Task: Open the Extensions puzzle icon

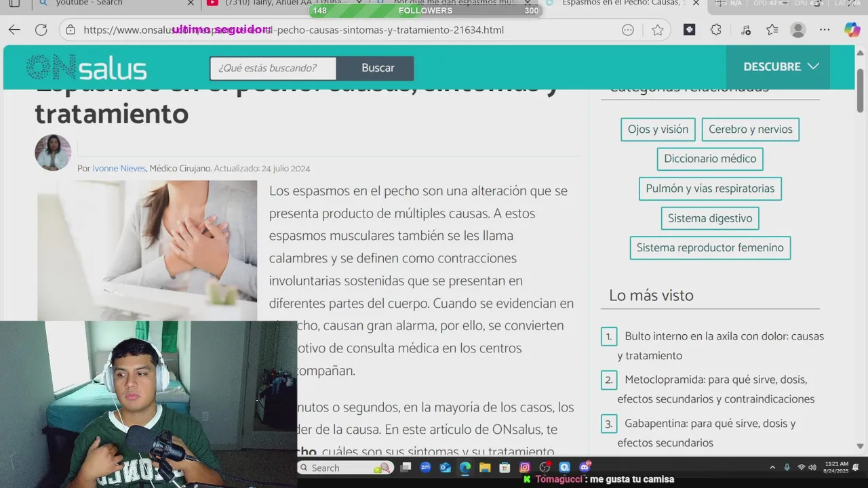Action: pos(716,30)
